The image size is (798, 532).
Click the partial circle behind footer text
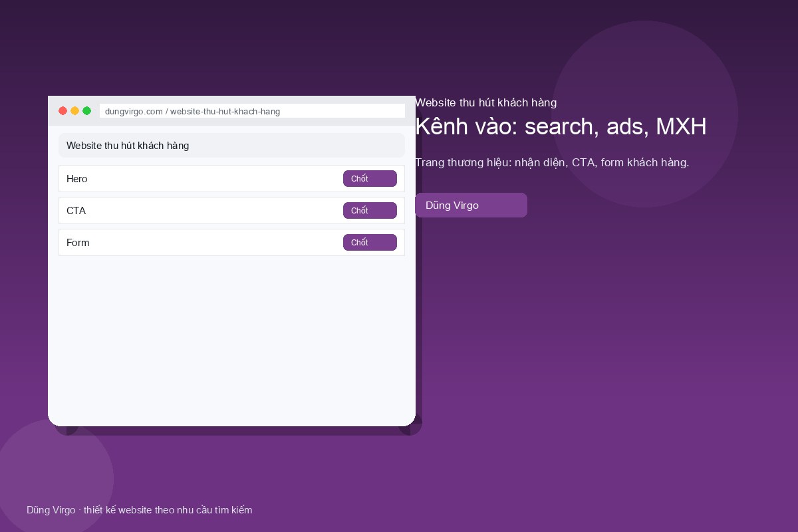57,475
